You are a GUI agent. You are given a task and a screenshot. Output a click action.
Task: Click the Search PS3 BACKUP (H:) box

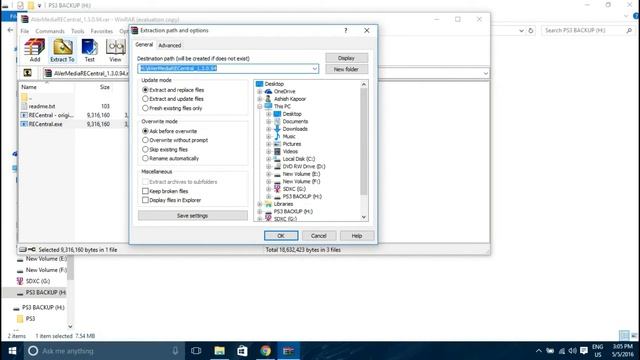click(x=588, y=31)
